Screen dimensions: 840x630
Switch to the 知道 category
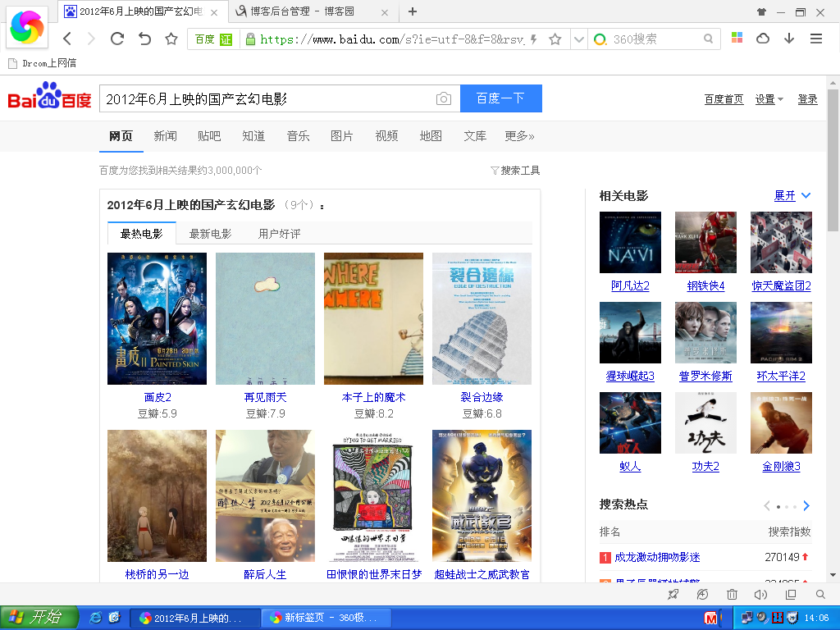click(253, 136)
